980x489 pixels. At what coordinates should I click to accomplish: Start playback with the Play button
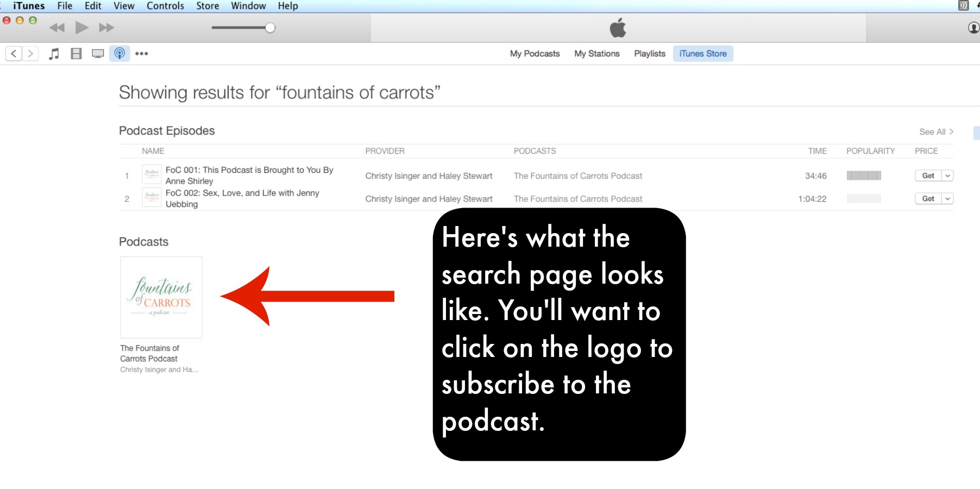coord(81,27)
